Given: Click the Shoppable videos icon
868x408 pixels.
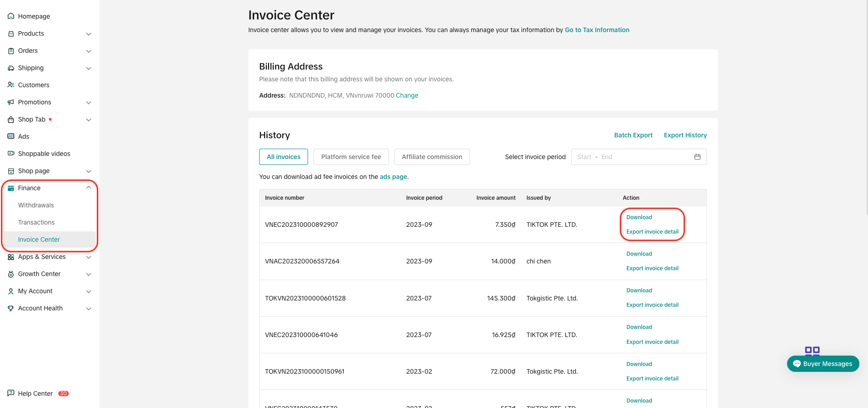Looking at the screenshot, I should [11, 154].
